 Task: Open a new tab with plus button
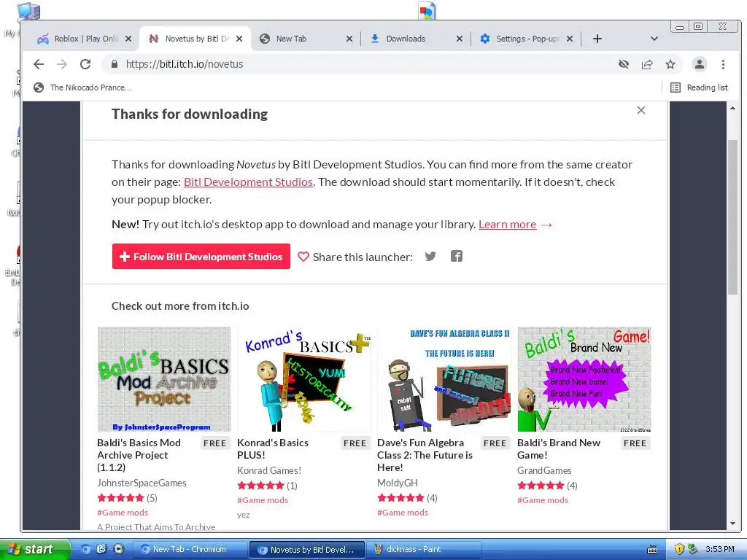tap(597, 39)
